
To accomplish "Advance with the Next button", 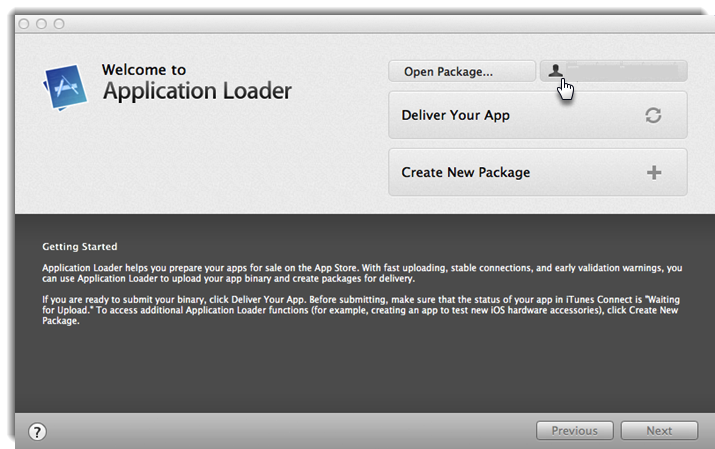I will point(659,430).
